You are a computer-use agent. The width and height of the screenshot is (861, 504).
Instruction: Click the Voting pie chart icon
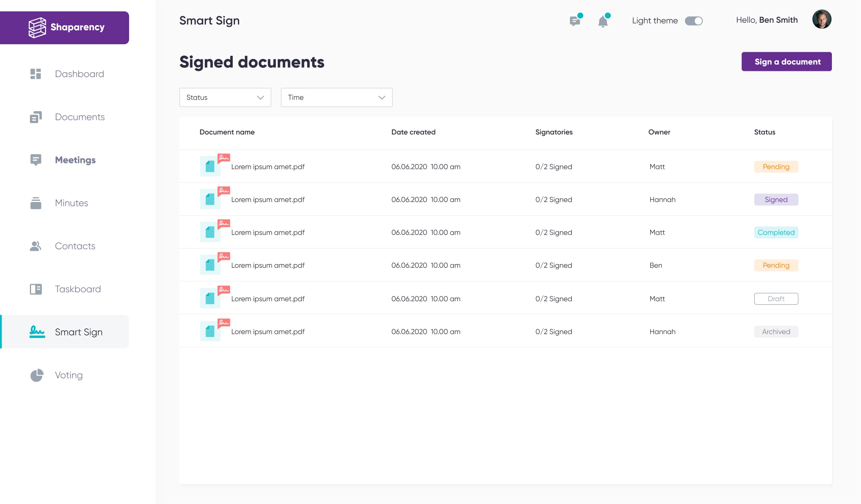[37, 375]
